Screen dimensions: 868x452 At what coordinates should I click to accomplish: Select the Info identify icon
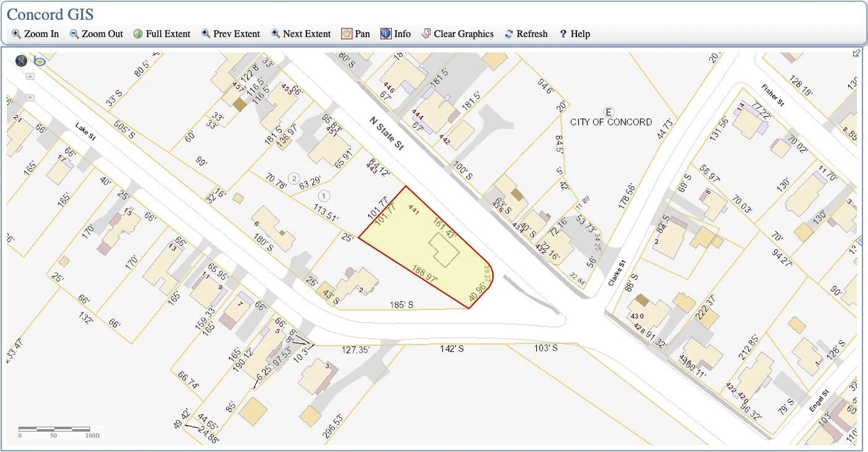coord(385,33)
